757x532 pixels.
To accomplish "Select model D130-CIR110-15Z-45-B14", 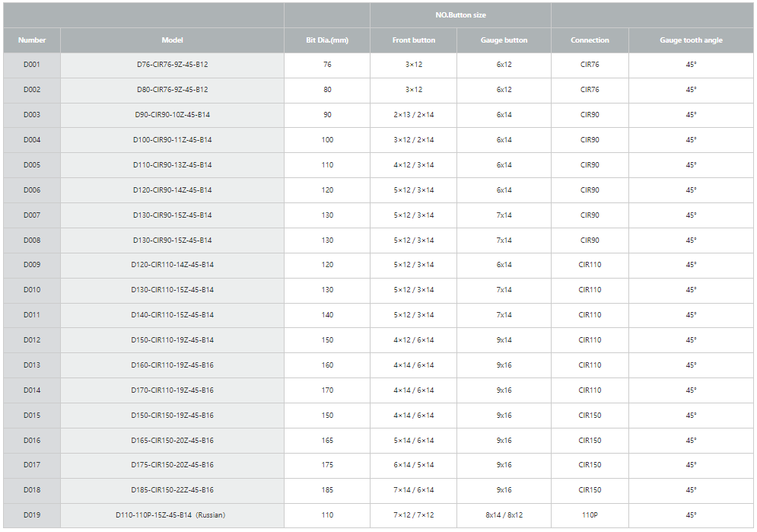I will click(x=173, y=290).
